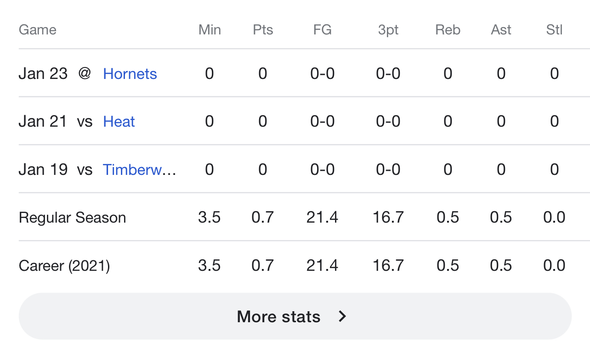Image resolution: width=590 pixels, height=364 pixels.
Task: Open the truncated Timberwolves team link
Action: pos(139,169)
